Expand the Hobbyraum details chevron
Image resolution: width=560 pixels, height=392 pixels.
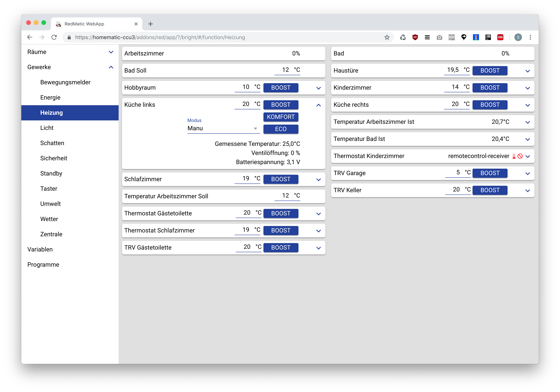[x=318, y=88]
